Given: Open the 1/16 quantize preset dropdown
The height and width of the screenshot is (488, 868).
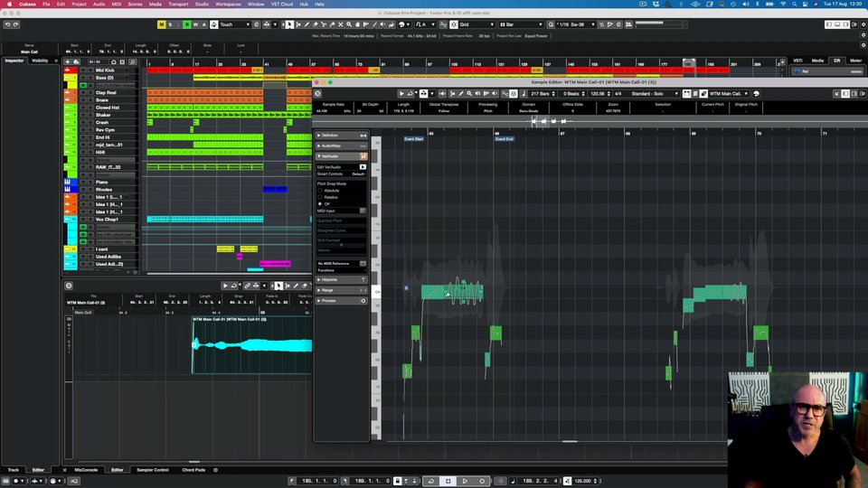Looking at the screenshot, I should coord(575,24).
